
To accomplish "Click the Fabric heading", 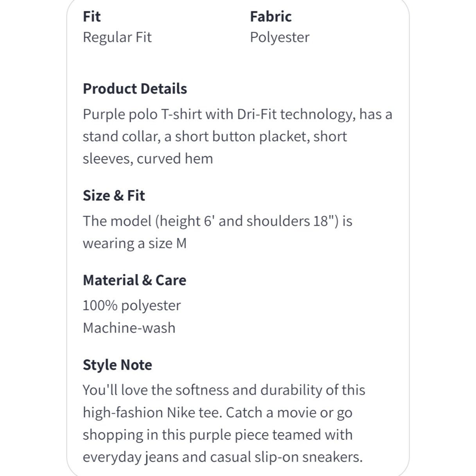I will [271, 17].
